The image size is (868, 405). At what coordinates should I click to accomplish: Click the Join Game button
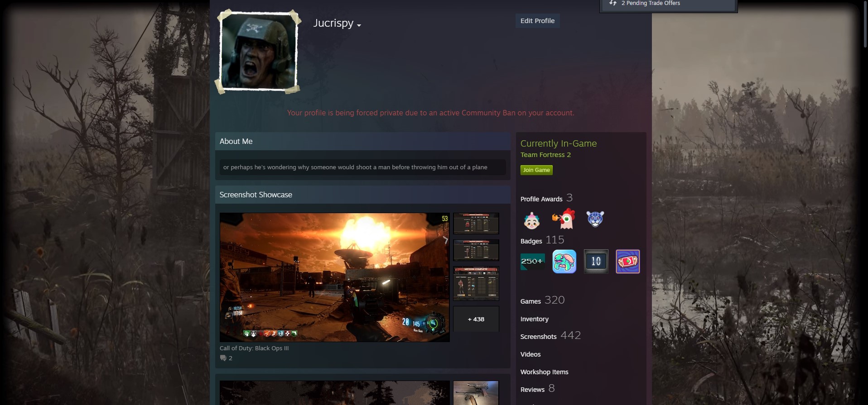[536, 170]
